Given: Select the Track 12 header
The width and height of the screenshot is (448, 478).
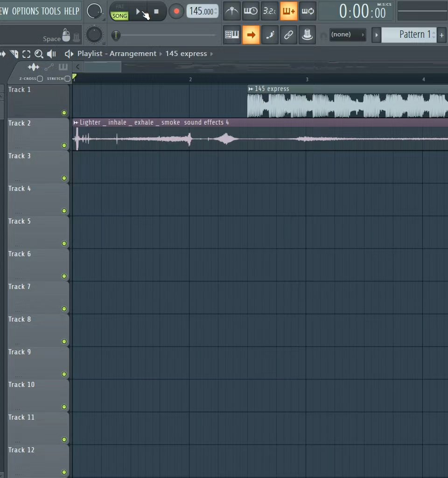Looking at the screenshot, I should point(38,461).
